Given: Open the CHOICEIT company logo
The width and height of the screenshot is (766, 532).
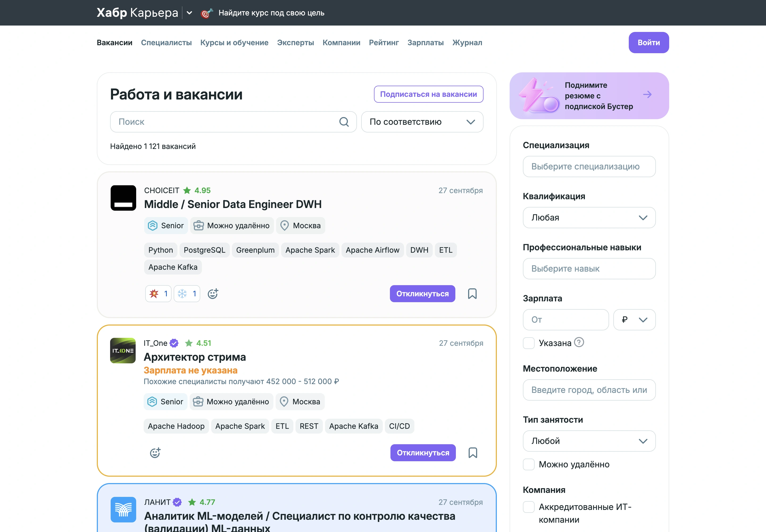Looking at the screenshot, I should pyautogui.click(x=123, y=198).
